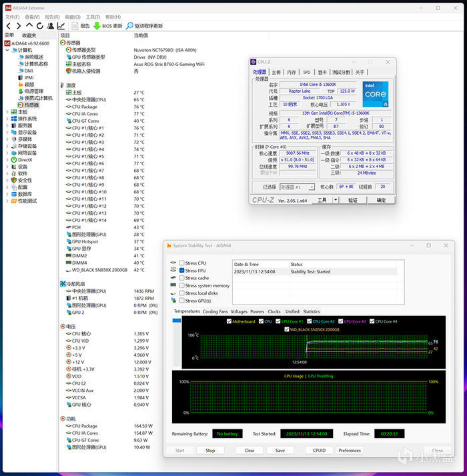Click the CPUID button
The image size is (467, 476).
click(x=320, y=450)
